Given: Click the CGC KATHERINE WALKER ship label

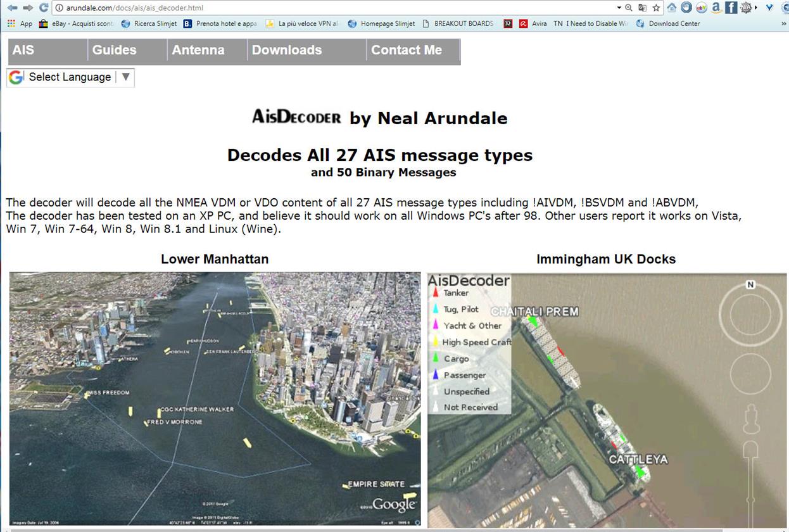Looking at the screenshot, I should [197, 409].
